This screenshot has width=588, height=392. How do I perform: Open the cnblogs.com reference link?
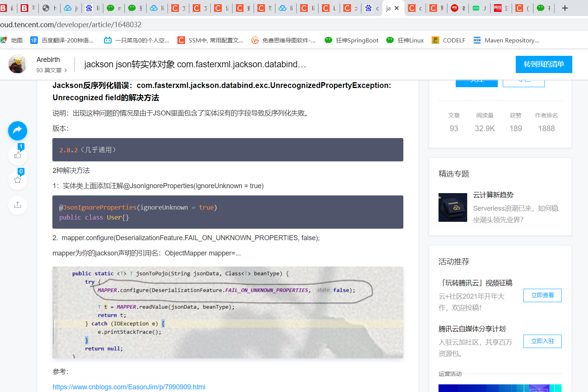tap(129, 387)
